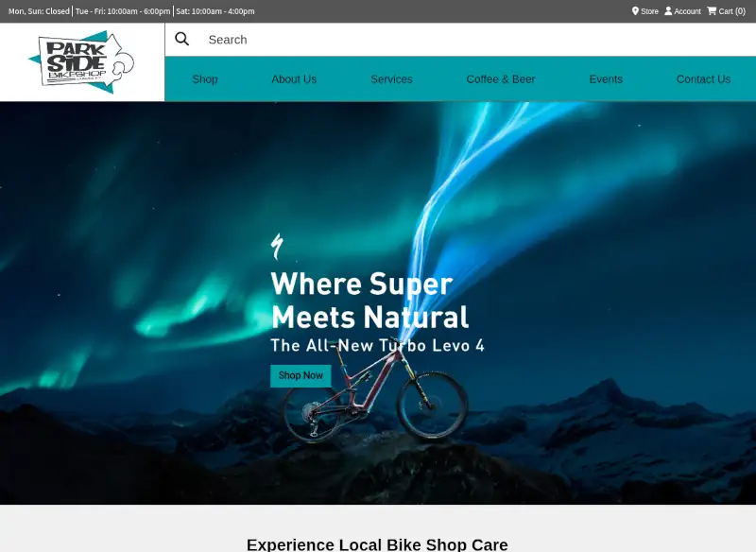The width and height of the screenshot is (756, 552).
Task: Click the magnifying glass search icon
Action: click(181, 39)
